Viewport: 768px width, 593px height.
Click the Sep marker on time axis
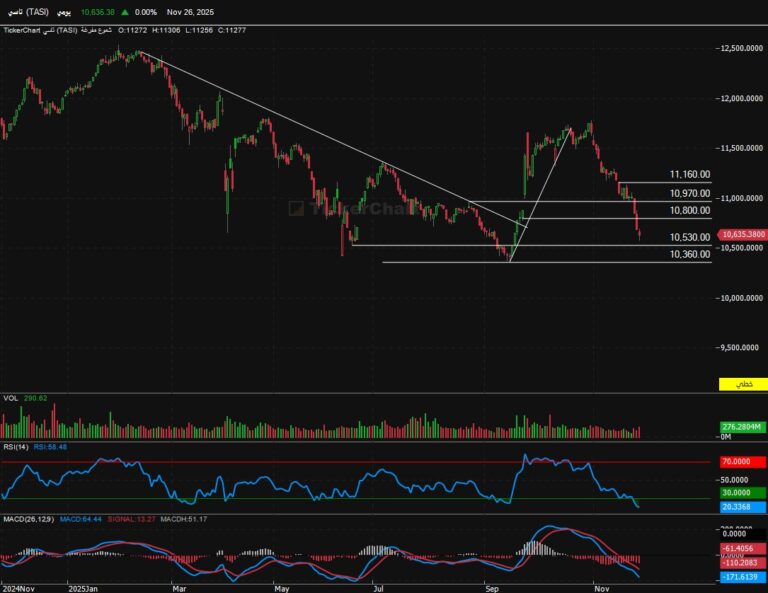point(490,590)
